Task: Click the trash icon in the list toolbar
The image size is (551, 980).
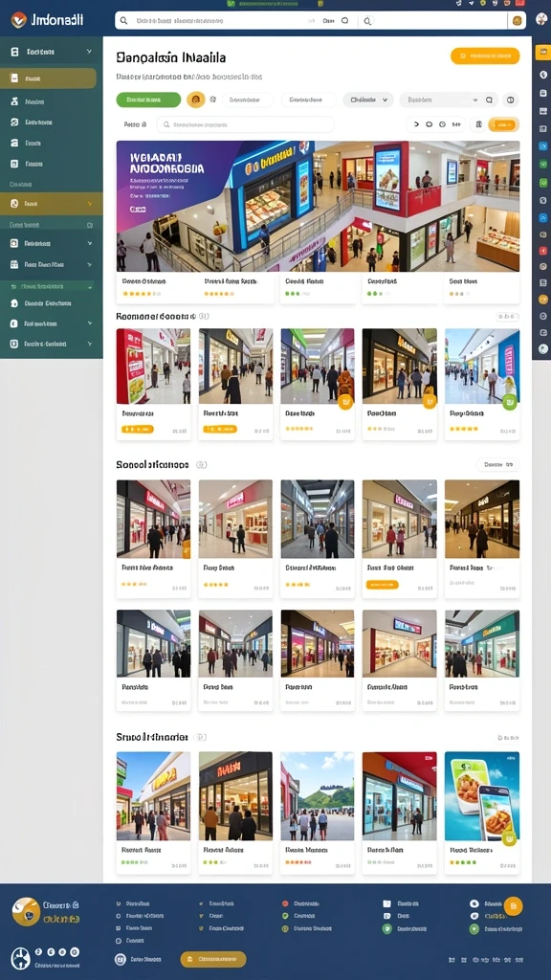Action: (478, 124)
